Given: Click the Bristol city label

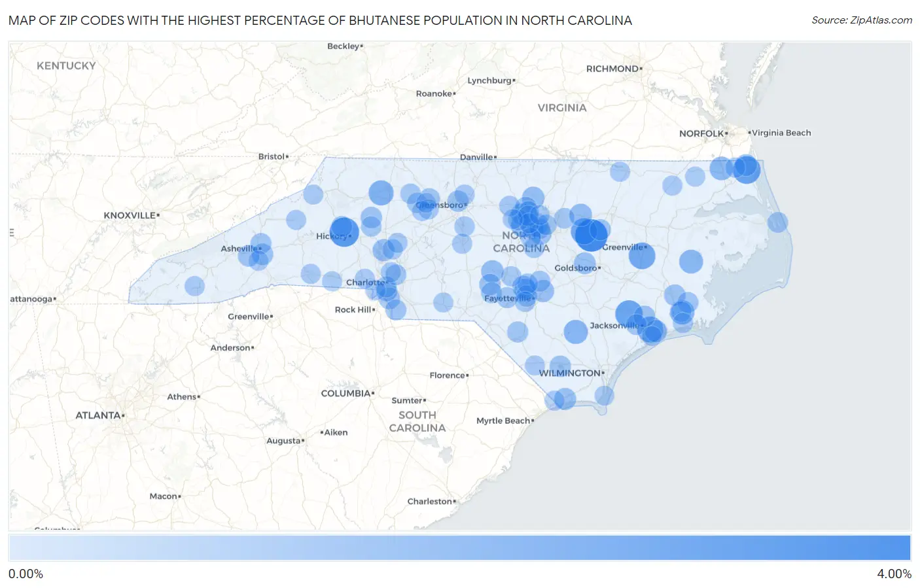Looking at the screenshot, I should point(272,156).
